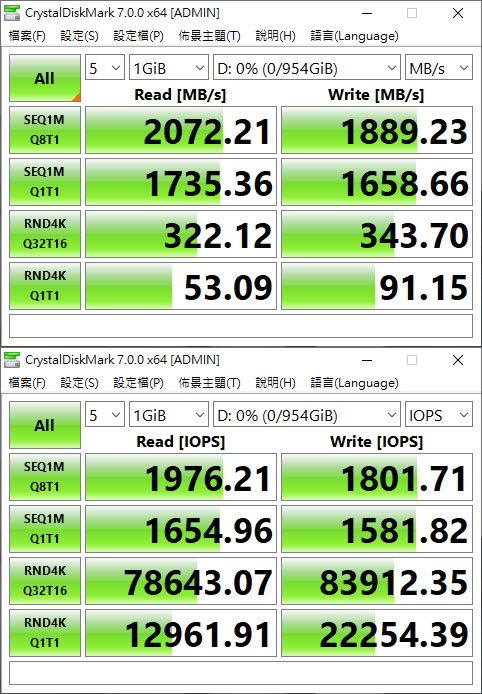
Task: Open drive D: selector in bottom window
Action: (306, 415)
